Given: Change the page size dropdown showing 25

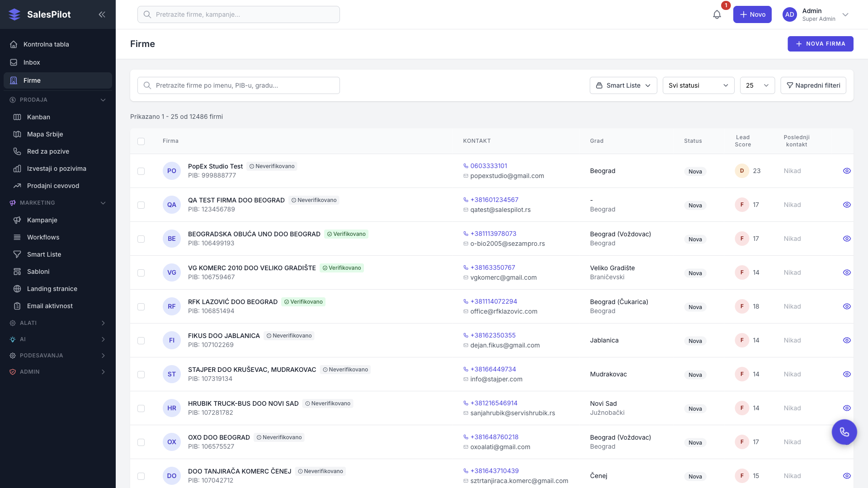Looking at the screenshot, I should [757, 85].
